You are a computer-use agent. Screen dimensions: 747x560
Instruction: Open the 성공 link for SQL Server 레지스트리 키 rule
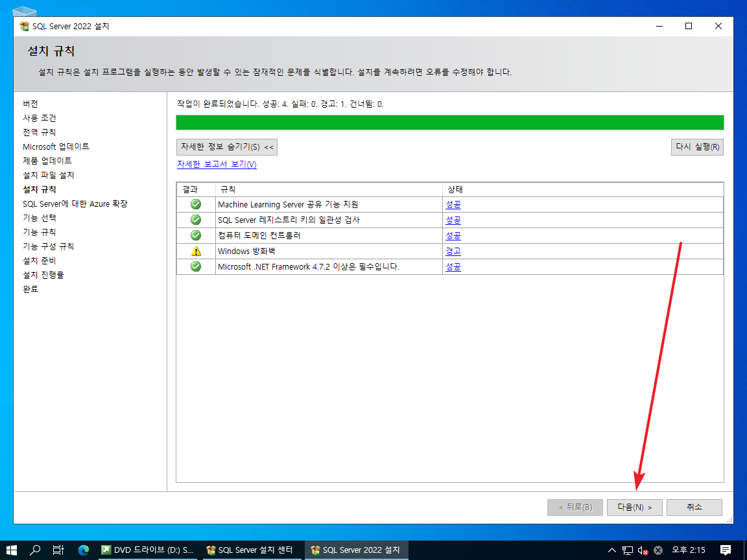453,220
